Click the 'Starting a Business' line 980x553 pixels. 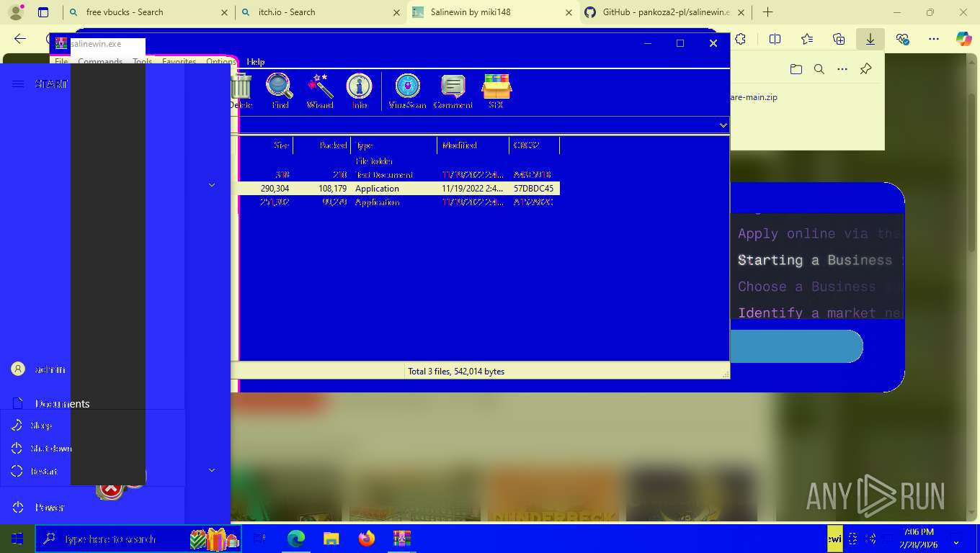(x=815, y=260)
